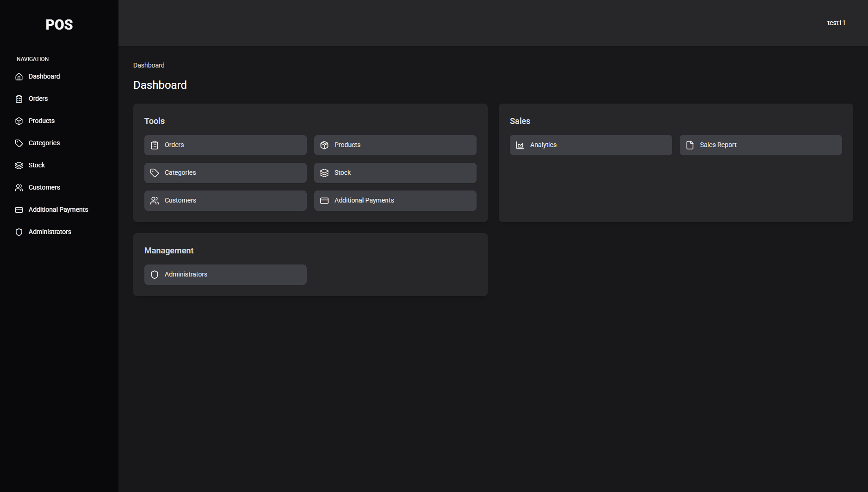The image size is (868, 492).
Task: Select the shield icon beside Administrators
Action: [x=19, y=232]
